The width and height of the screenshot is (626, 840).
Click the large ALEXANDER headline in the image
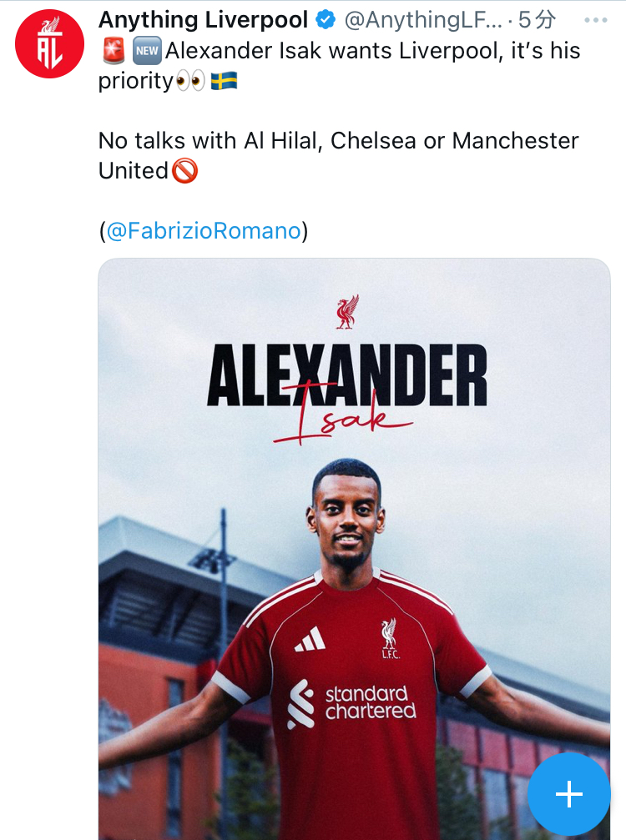tap(347, 375)
